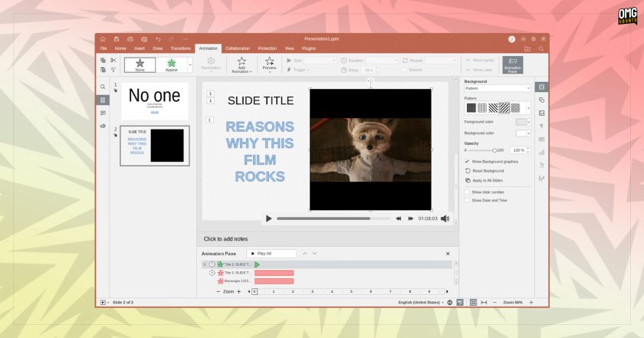644x338 pixels.
Task: Click the fit to width icon
Action: coord(484,302)
